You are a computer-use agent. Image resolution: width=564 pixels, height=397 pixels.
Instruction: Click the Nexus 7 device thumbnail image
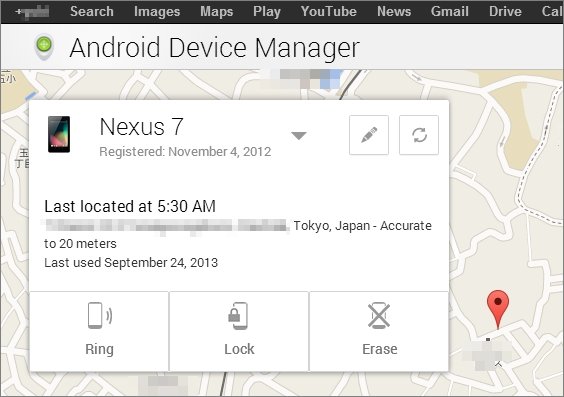(x=59, y=134)
